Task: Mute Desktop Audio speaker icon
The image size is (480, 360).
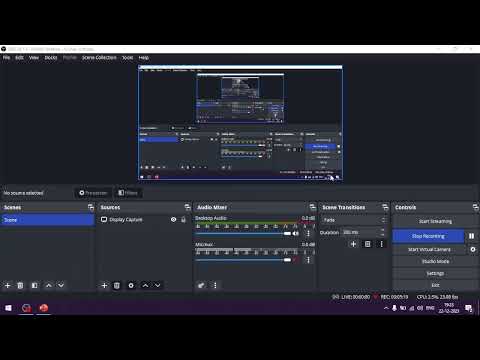Action: pos(295,233)
